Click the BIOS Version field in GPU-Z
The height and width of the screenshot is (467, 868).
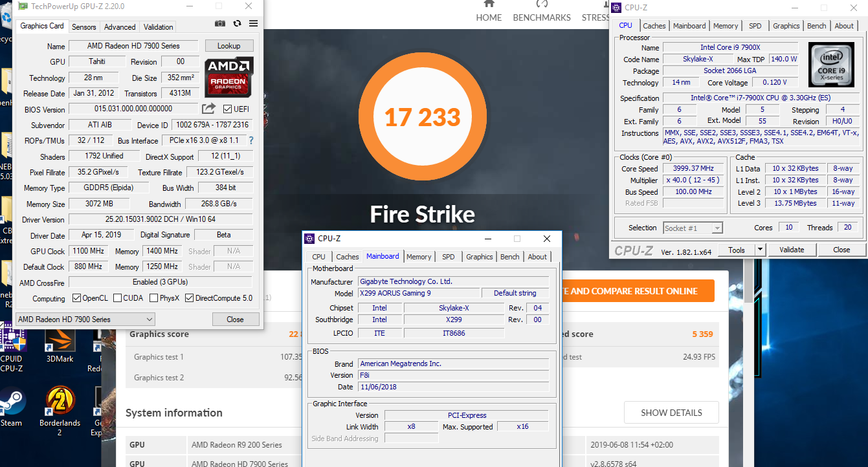(133, 109)
